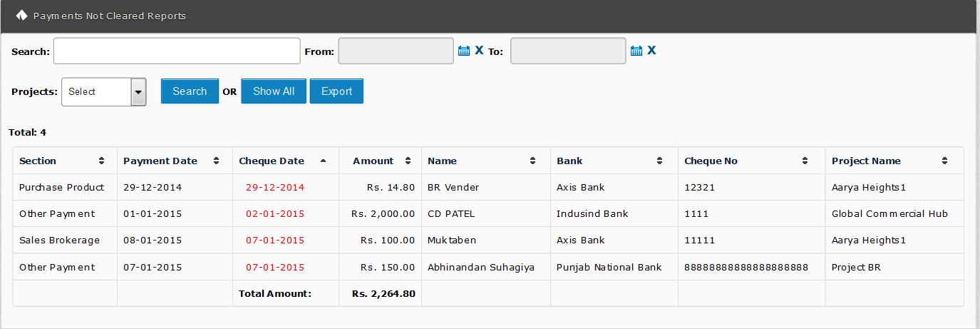Click the Show All button

[274, 91]
